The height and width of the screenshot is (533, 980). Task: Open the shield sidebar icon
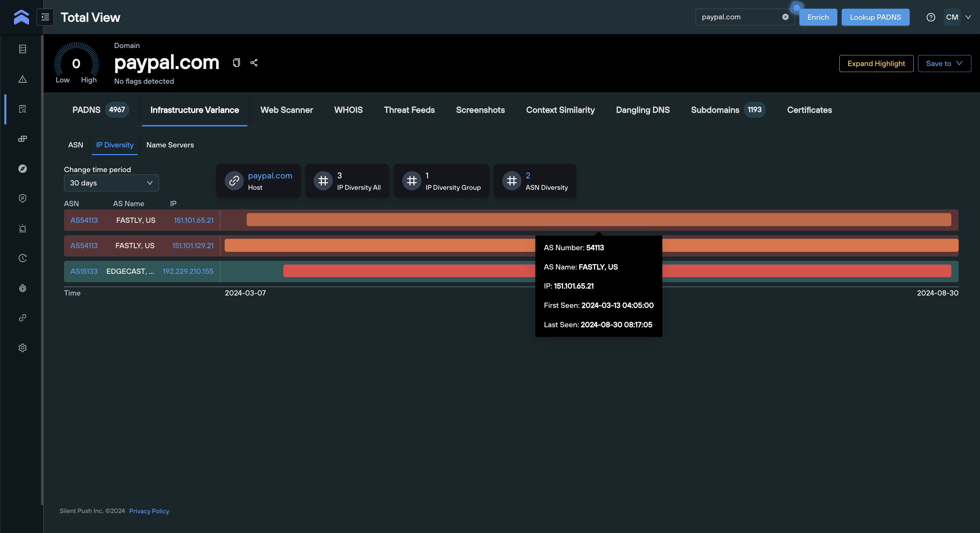tap(22, 198)
